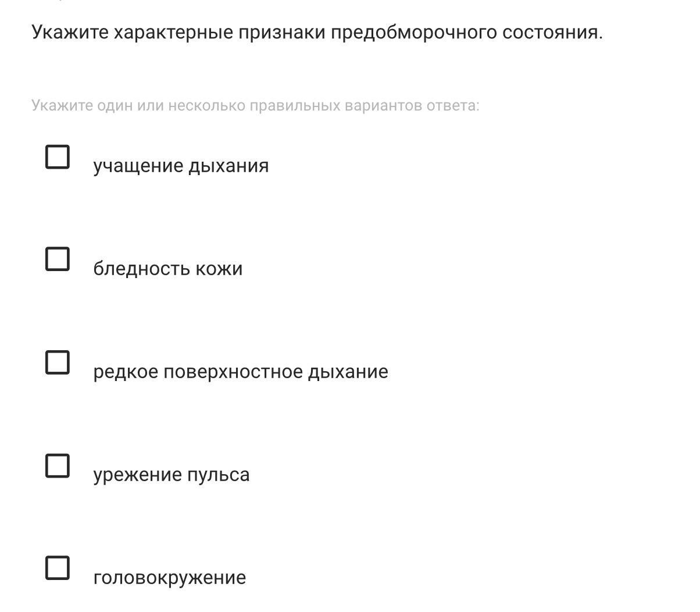
Task: Enable the 'редкое поверхностное дыхание' checkbox
Action: (58, 362)
